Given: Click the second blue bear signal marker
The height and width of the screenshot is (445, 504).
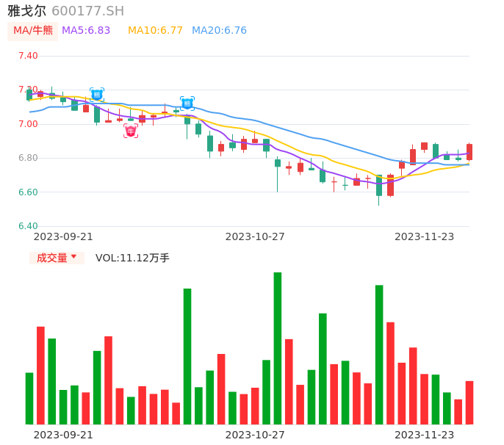Looking at the screenshot, I should click(187, 103).
